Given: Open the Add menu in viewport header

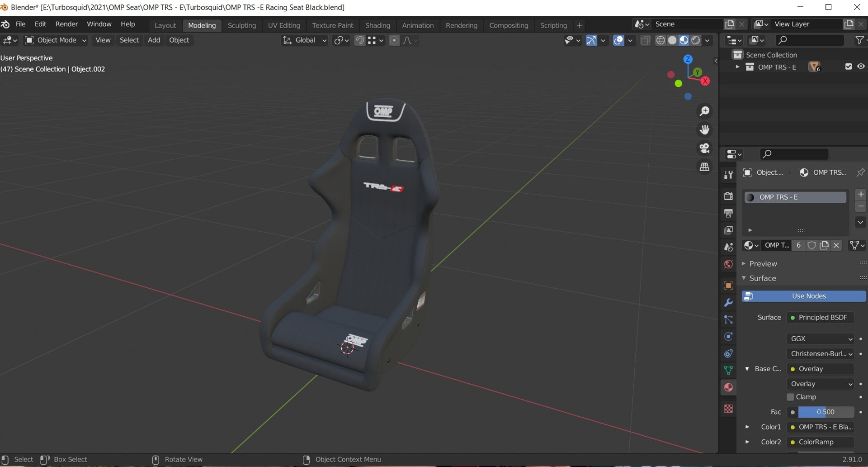Looking at the screenshot, I should [154, 40].
